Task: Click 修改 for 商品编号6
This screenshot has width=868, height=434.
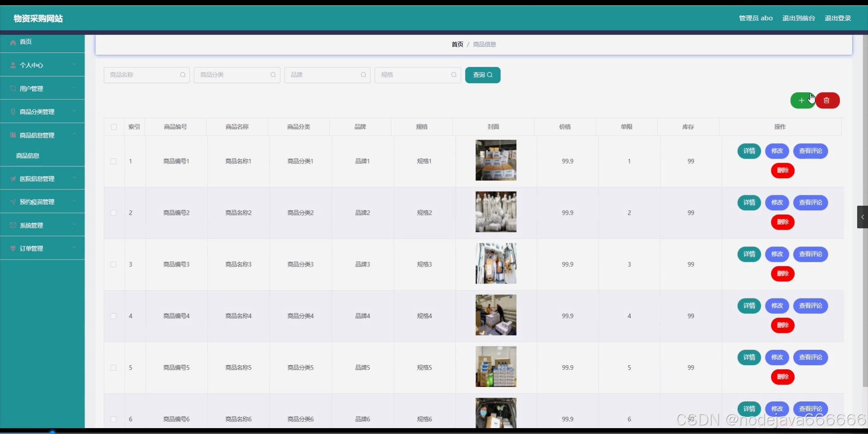Action: pyautogui.click(x=777, y=409)
